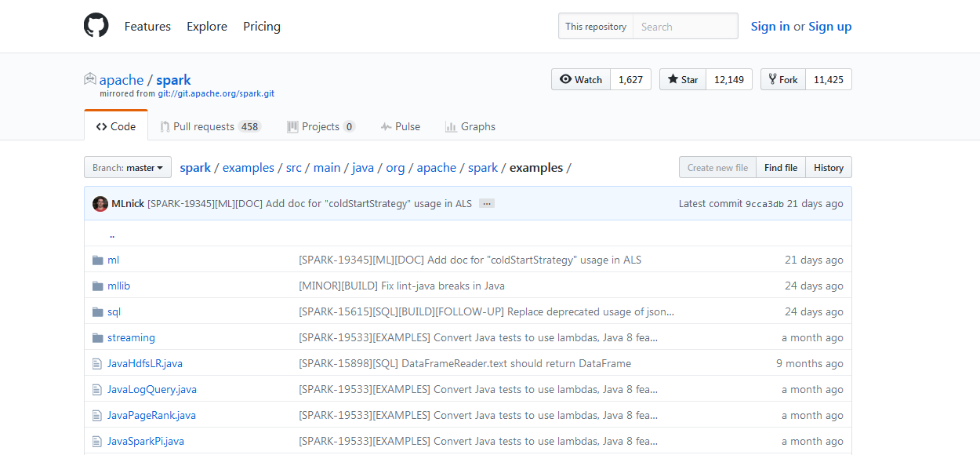Screen dimensions: 980x455
Task: Open the JavaHdfsLR.java file
Action: coord(145,363)
